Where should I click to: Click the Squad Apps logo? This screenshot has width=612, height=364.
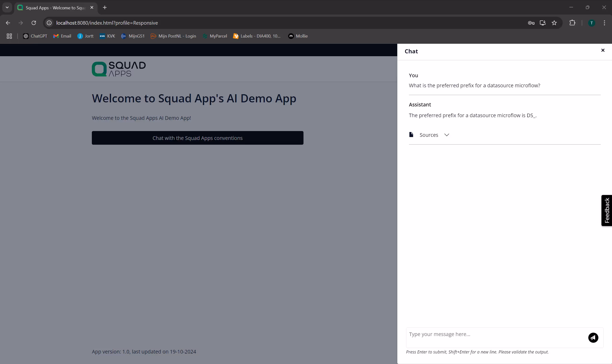tap(119, 69)
